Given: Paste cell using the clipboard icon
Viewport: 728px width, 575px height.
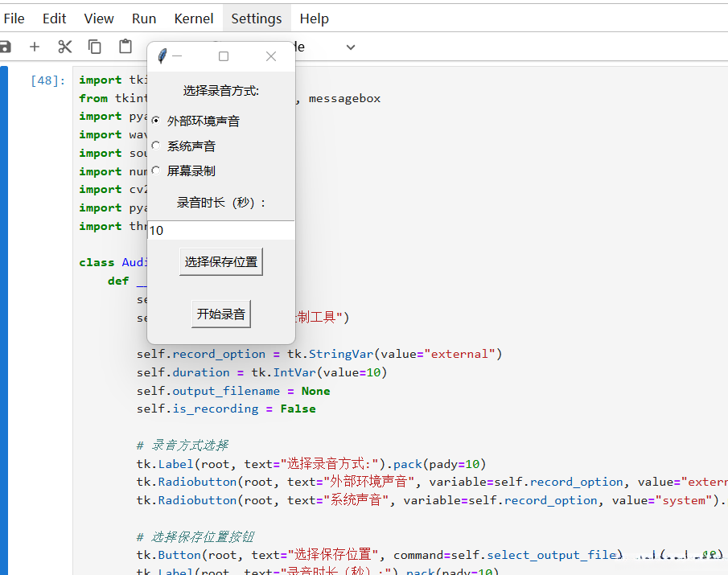Looking at the screenshot, I should click(125, 47).
